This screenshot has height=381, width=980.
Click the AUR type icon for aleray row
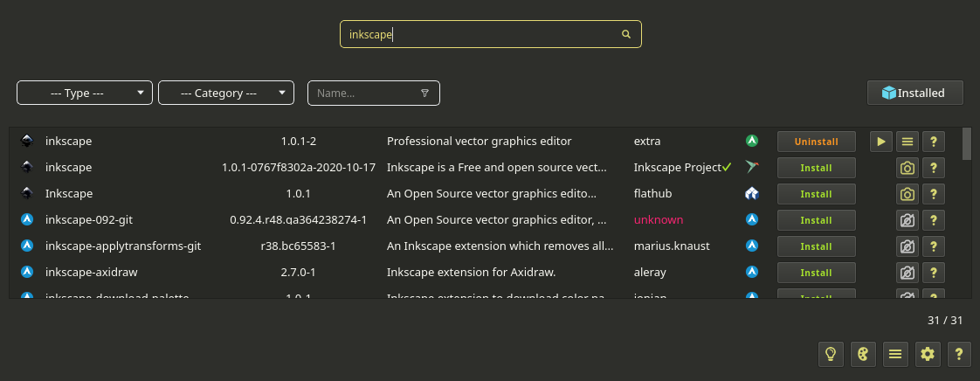[752, 272]
